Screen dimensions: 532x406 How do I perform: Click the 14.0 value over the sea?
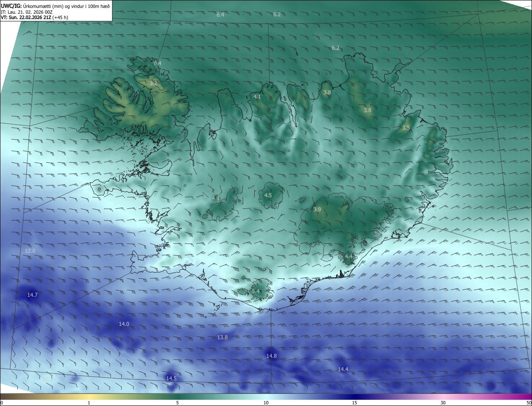click(124, 324)
